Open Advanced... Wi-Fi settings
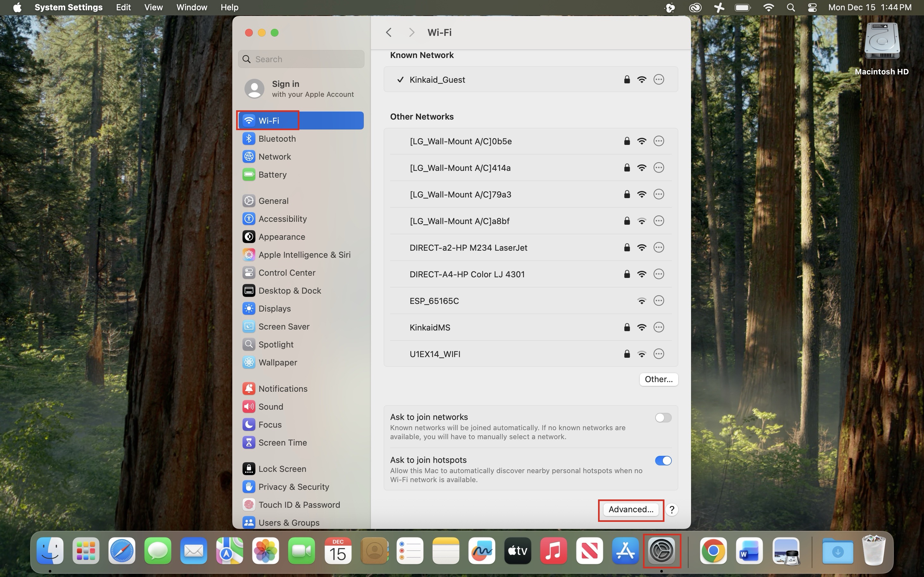 [x=631, y=509]
